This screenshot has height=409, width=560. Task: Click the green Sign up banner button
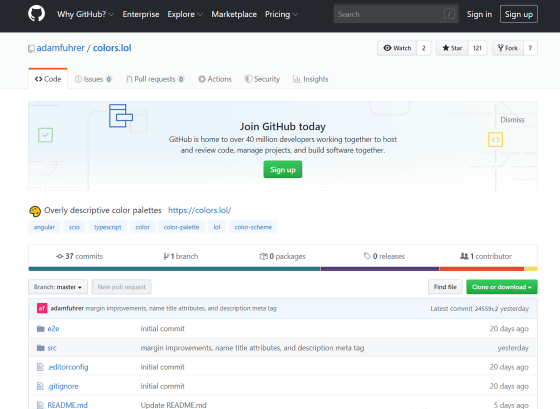point(282,169)
